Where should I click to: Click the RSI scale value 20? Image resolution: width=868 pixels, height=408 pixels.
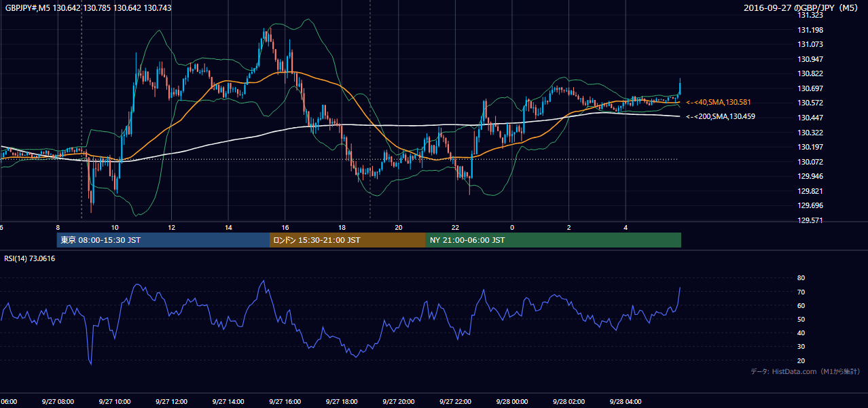click(x=801, y=360)
